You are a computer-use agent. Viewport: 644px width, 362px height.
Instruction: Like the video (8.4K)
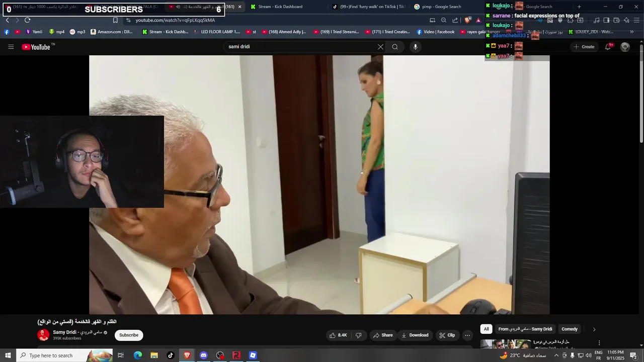[x=338, y=335]
